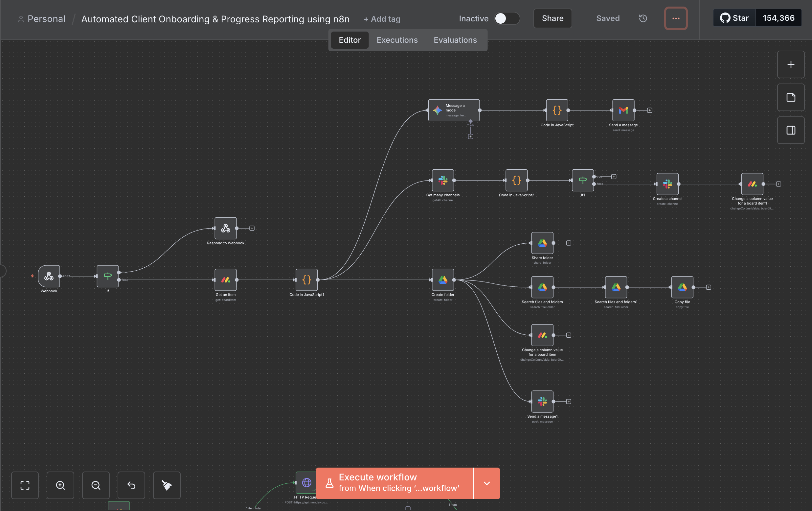Open the Create folder Google Drive node

pos(442,280)
